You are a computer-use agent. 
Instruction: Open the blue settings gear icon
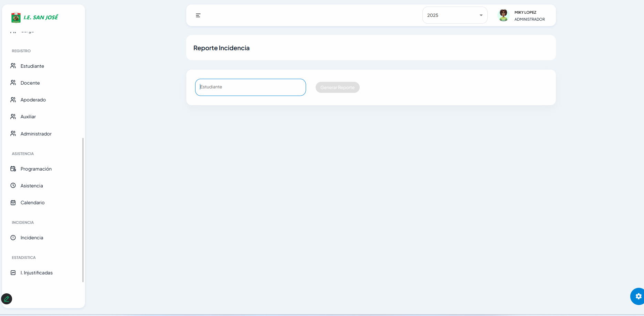[638, 296]
